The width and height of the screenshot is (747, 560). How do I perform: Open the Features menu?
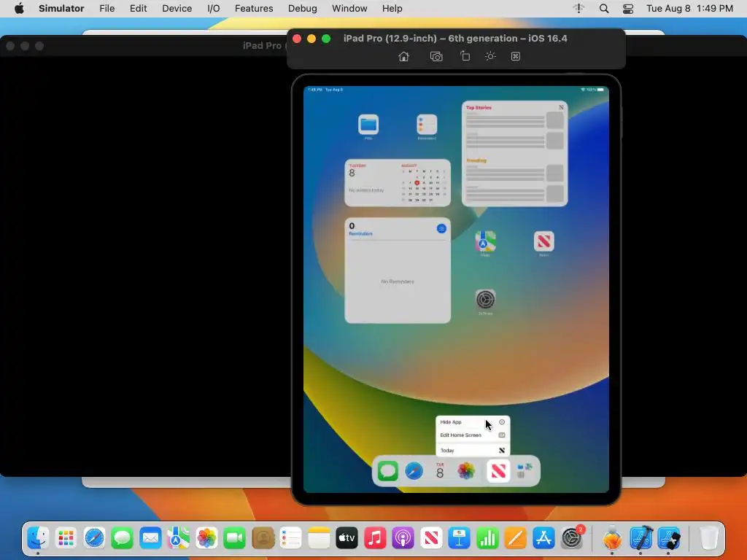pyautogui.click(x=254, y=9)
